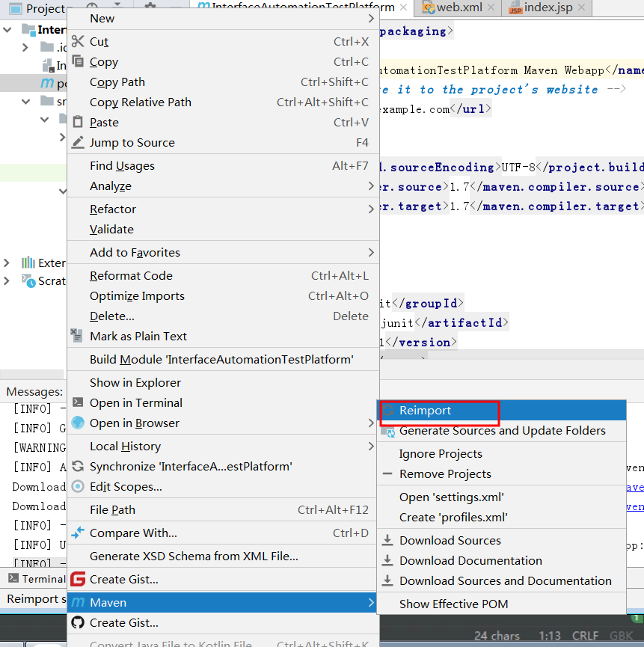This screenshot has height=647, width=644.
Task: Click the Open in Browser globe icon
Action: pyautogui.click(x=78, y=423)
